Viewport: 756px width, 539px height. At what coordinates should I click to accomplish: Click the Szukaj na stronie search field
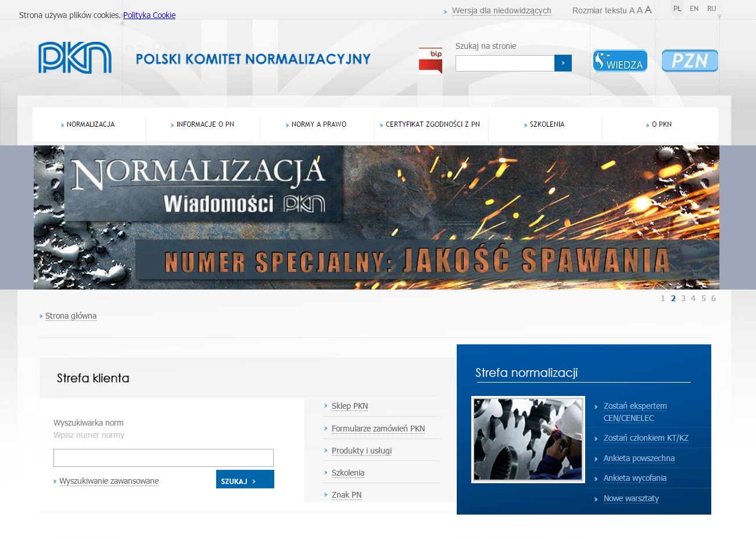coord(505,63)
